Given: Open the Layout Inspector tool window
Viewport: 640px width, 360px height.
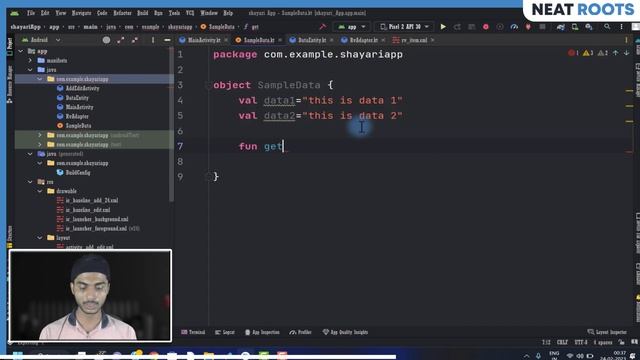Looking at the screenshot, I should (607, 332).
